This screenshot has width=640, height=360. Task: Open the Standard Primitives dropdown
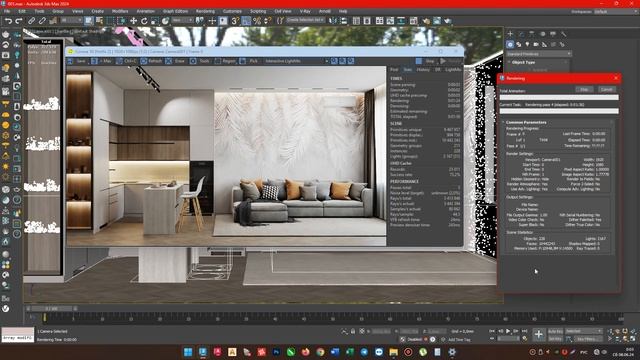tap(539, 54)
